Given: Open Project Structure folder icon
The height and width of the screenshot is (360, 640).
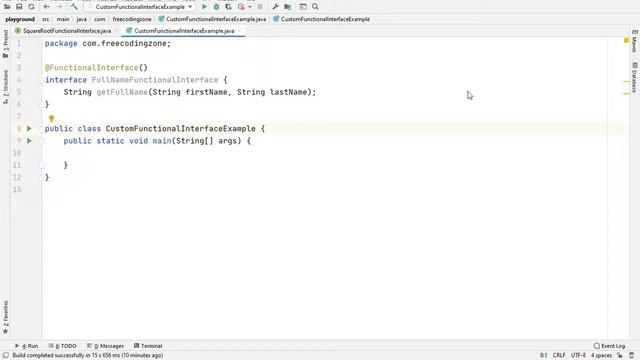Looking at the screenshot, I should pos(288,7).
